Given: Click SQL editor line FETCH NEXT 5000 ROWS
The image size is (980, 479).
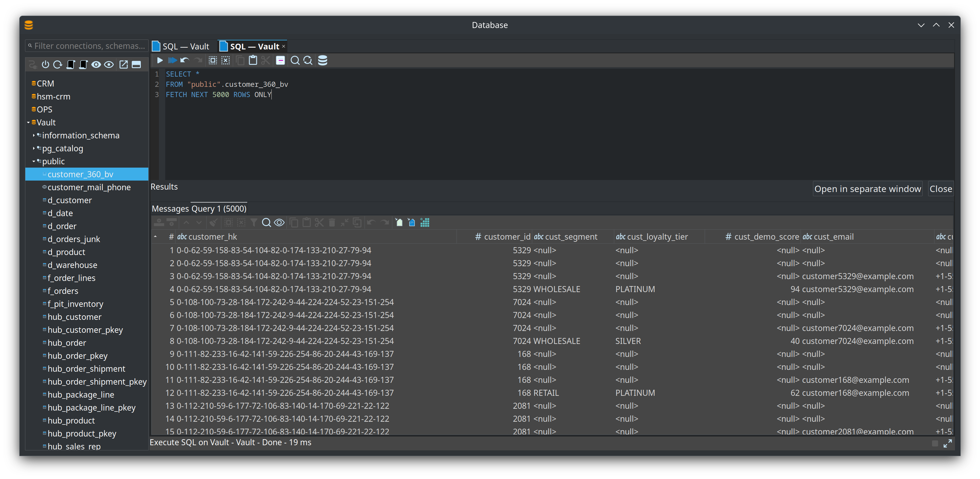Looking at the screenshot, I should [218, 95].
